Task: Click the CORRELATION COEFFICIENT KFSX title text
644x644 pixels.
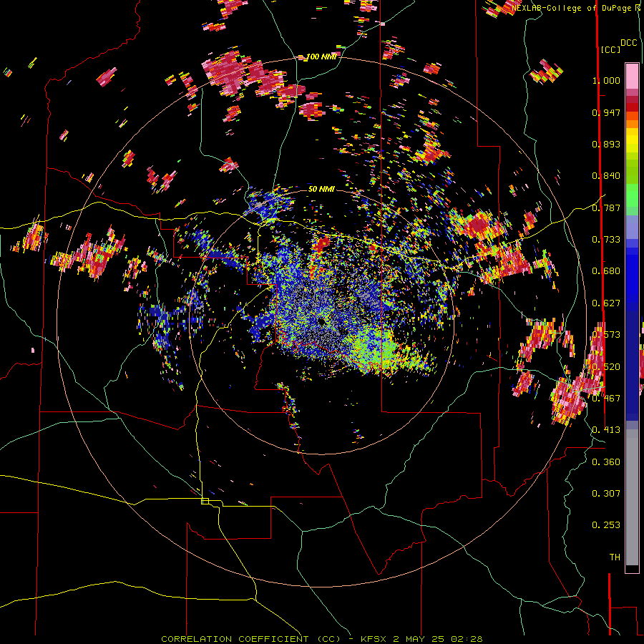Action: 322,639
